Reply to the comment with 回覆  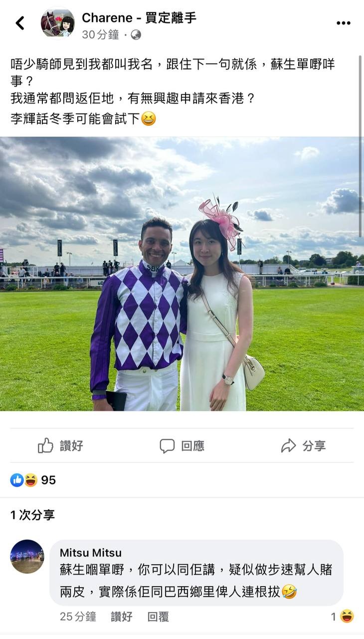point(158,617)
